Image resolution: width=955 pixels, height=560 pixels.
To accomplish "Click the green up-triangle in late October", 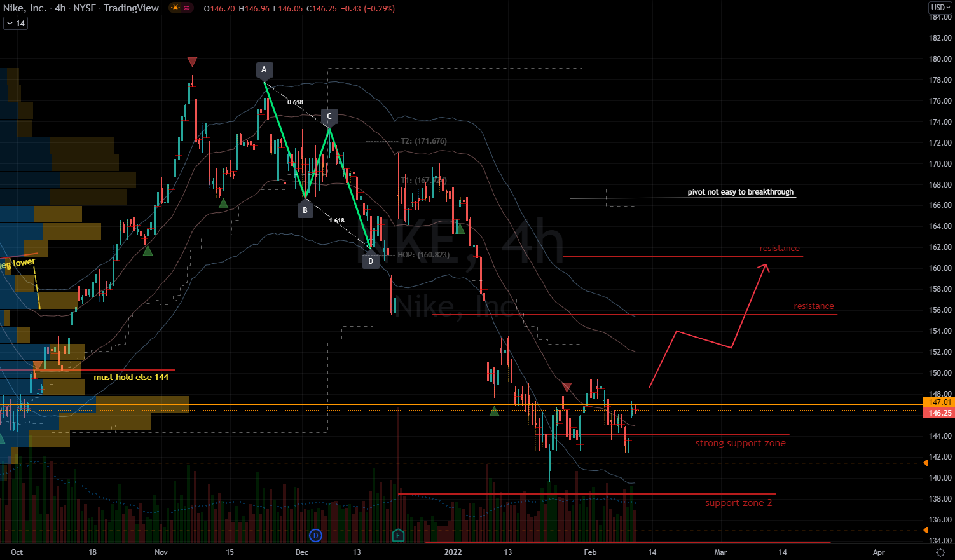I will click(x=148, y=250).
